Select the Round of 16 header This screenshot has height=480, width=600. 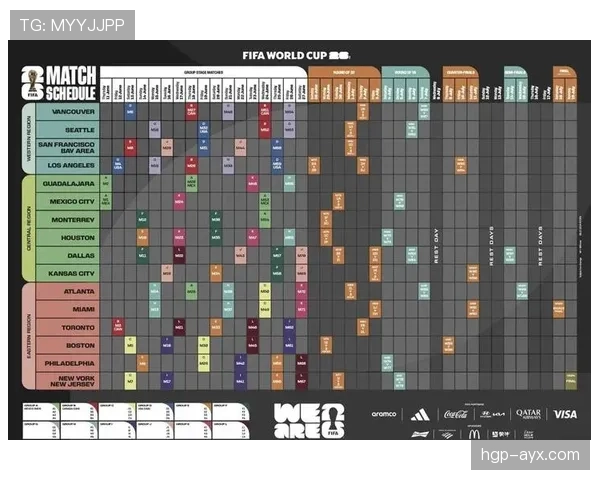[x=405, y=72]
